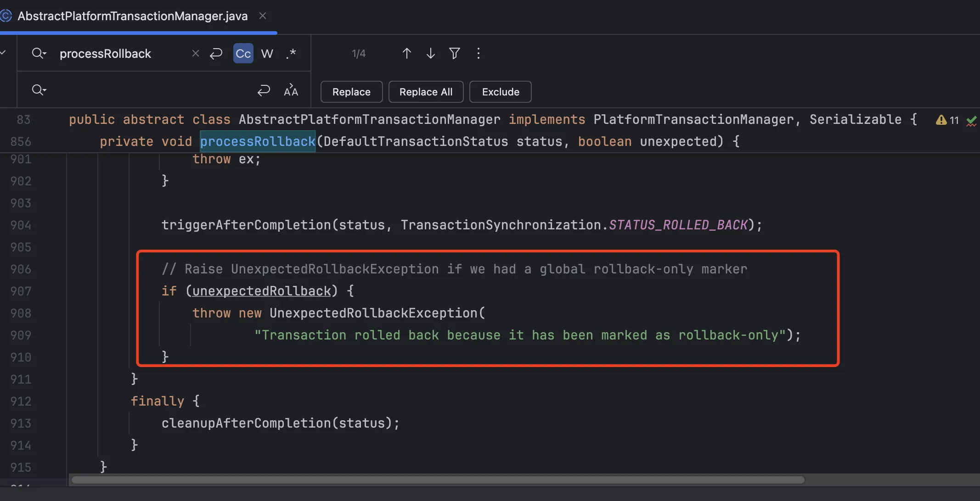
Task: Open search history dropdown beside processRollback
Action: (x=39, y=54)
